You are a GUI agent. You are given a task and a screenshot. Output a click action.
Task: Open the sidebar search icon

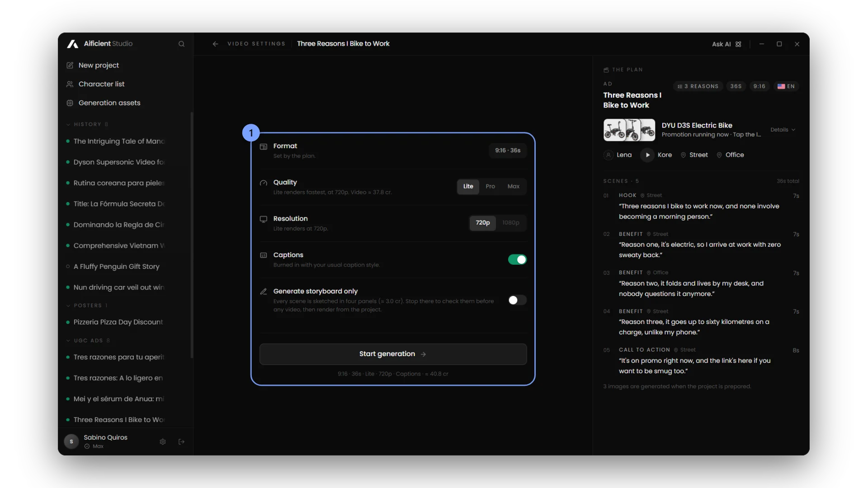pyautogui.click(x=181, y=44)
